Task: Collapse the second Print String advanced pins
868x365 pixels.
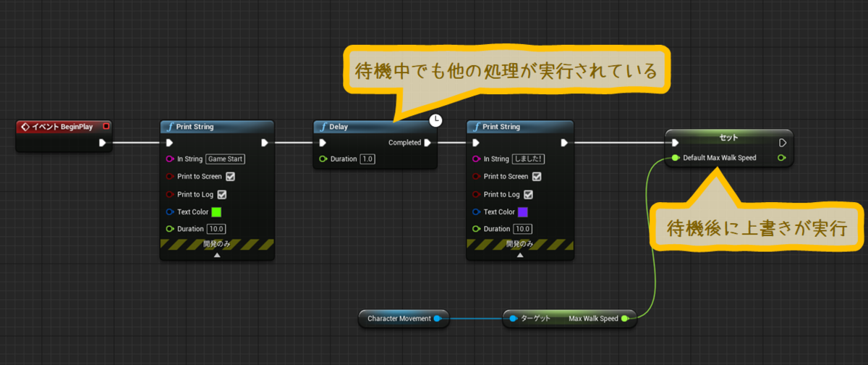Action: point(520,255)
